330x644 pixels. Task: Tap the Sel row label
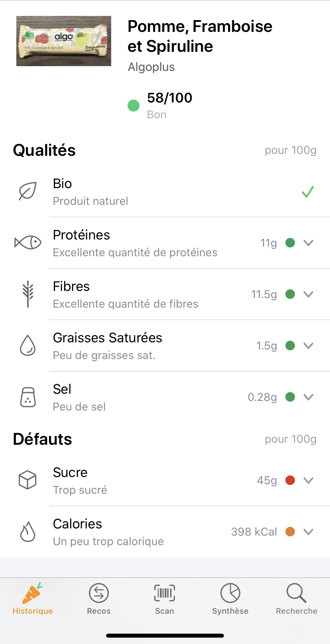point(62,389)
